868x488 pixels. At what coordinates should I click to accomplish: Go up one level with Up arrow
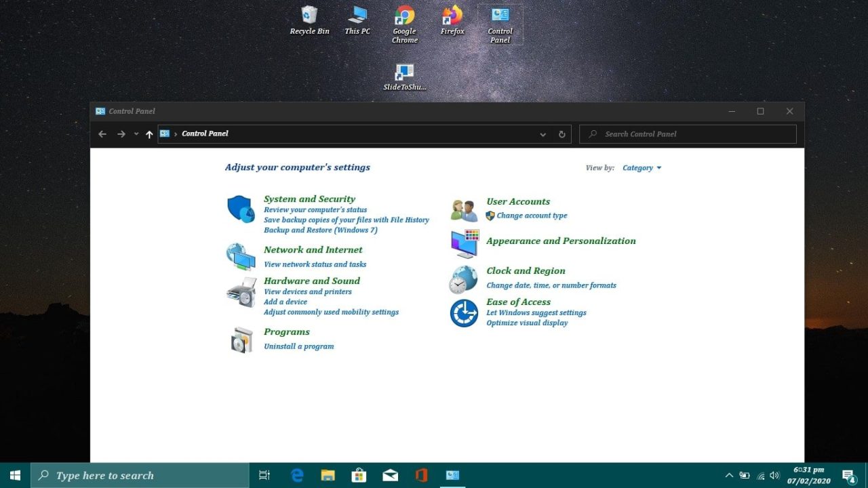click(149, 134)
